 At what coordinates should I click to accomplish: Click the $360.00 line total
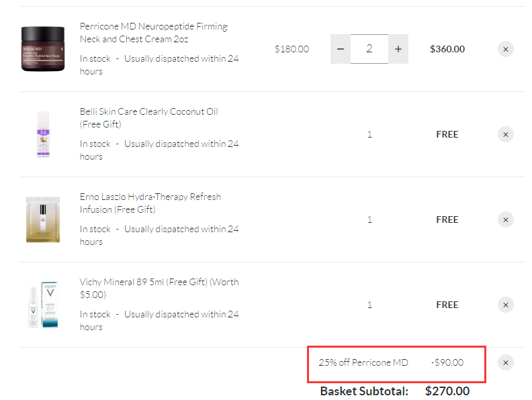point(447,49)
